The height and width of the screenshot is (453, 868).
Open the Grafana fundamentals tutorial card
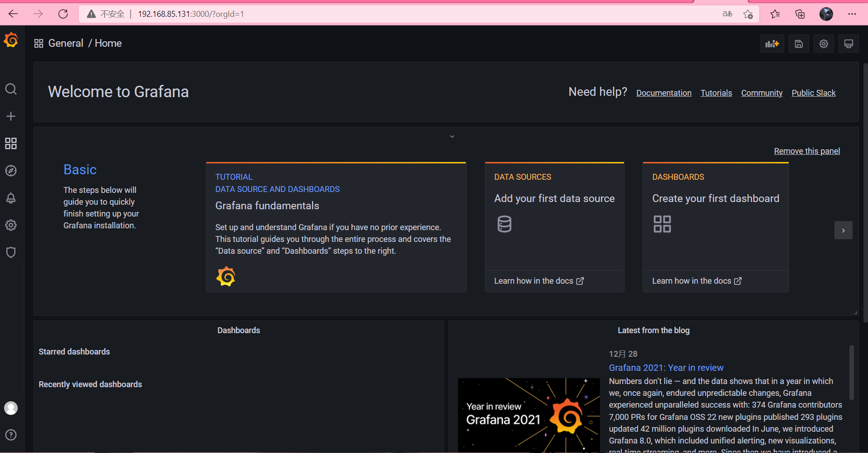click(x=336, y=227)
